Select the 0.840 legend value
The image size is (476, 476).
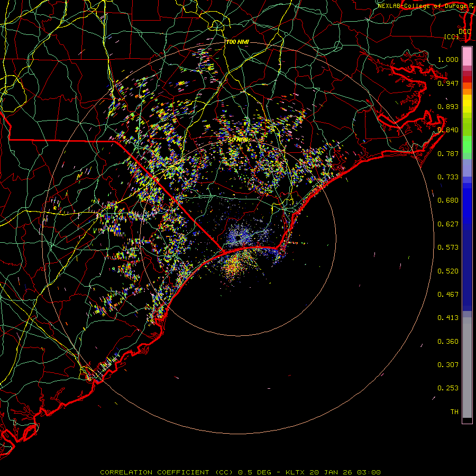click(448, 130)
